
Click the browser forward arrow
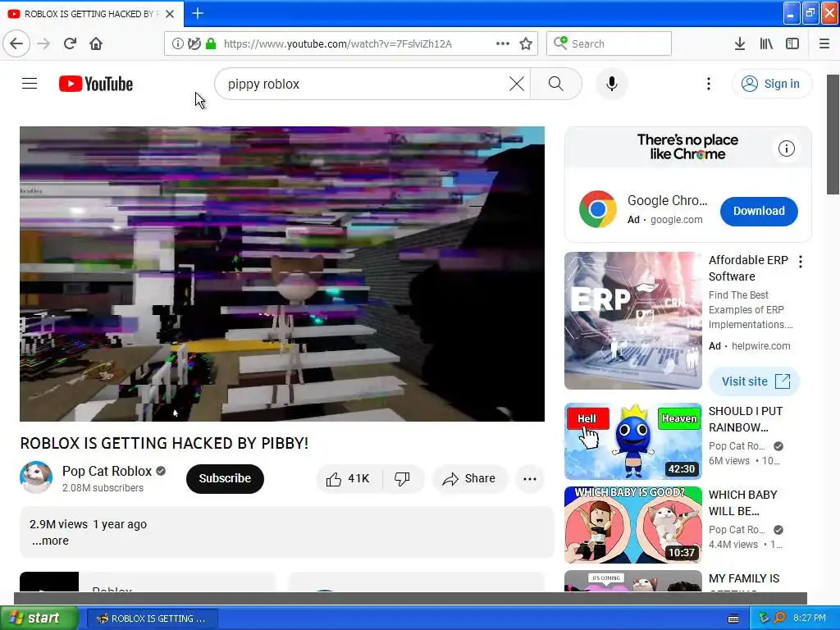[x=43, y=43]
